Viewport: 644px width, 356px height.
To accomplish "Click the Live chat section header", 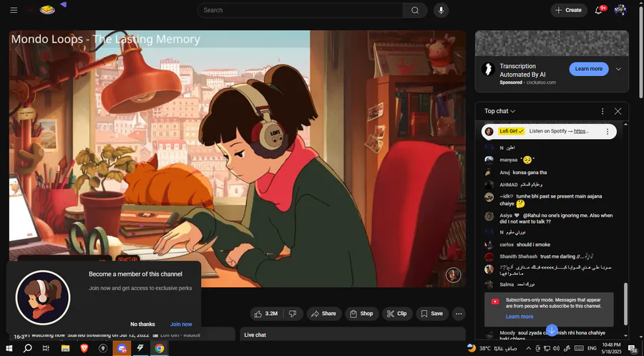I will (x=255, y=335).
